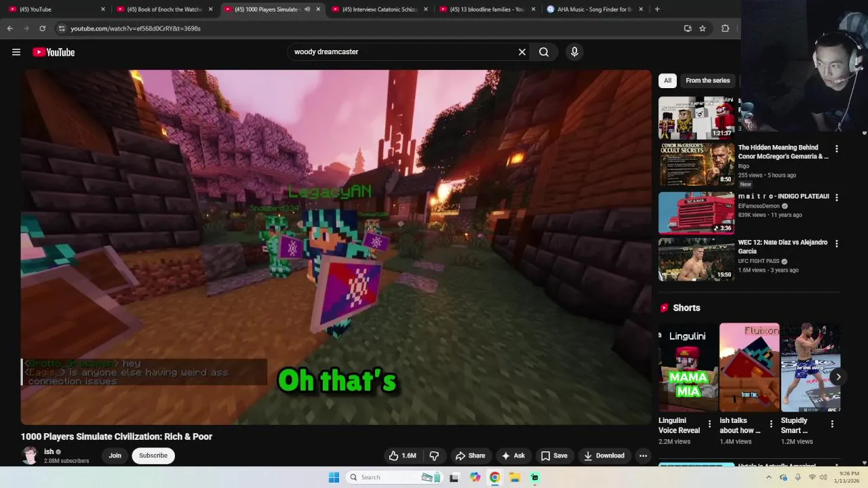Switch to AHA Music tab
This screenshot has width=868, height=488.
click(595, 9)
